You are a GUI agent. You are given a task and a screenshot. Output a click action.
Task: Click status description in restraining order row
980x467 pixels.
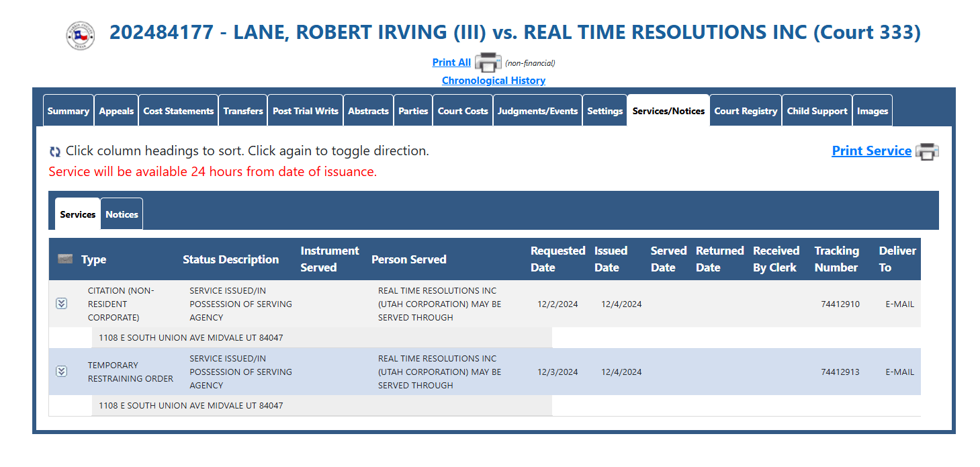pyautogui.click(x=240, y=372)
